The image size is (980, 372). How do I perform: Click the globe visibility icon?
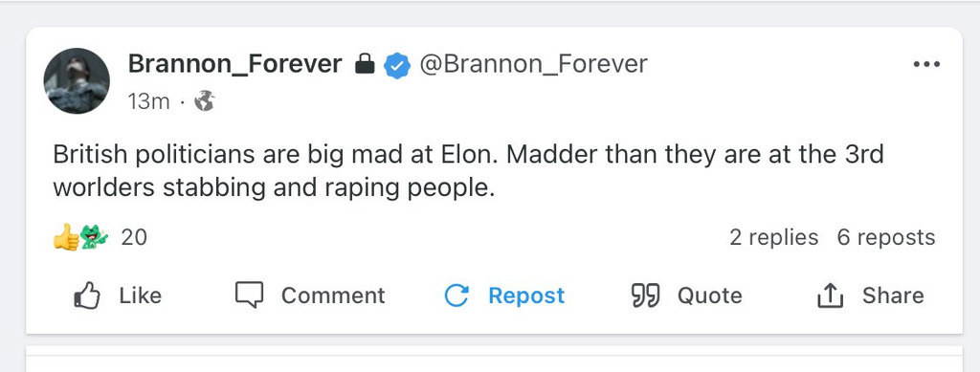204,100
